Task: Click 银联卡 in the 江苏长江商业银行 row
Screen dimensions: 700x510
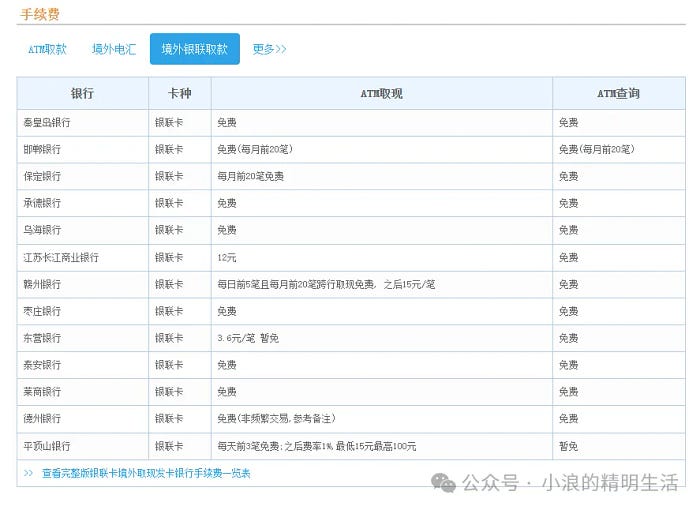Action: point(169,257)
